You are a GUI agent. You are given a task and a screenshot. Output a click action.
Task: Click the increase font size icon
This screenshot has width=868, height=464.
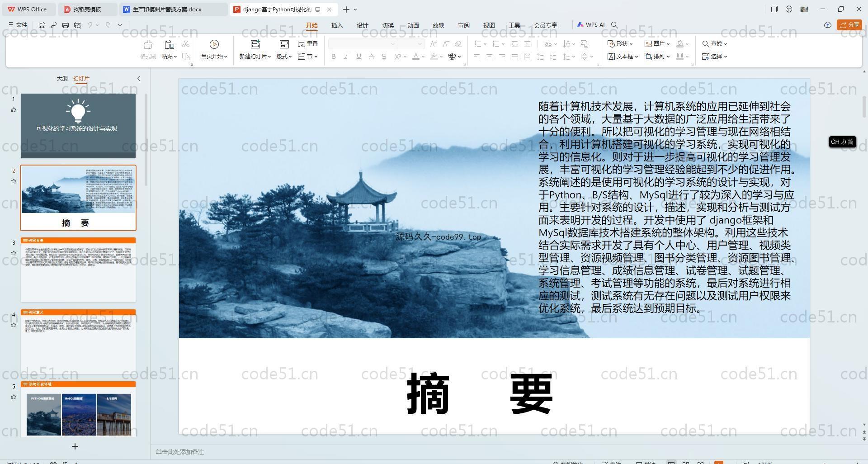coord(433,44)
